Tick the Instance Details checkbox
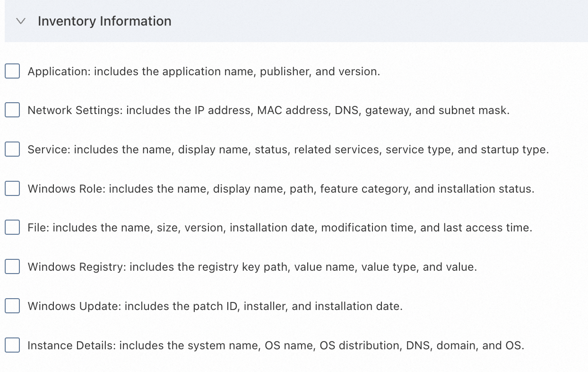Viewport: 588px width, 372px height. pyautogui.click(x=12, y=345)
